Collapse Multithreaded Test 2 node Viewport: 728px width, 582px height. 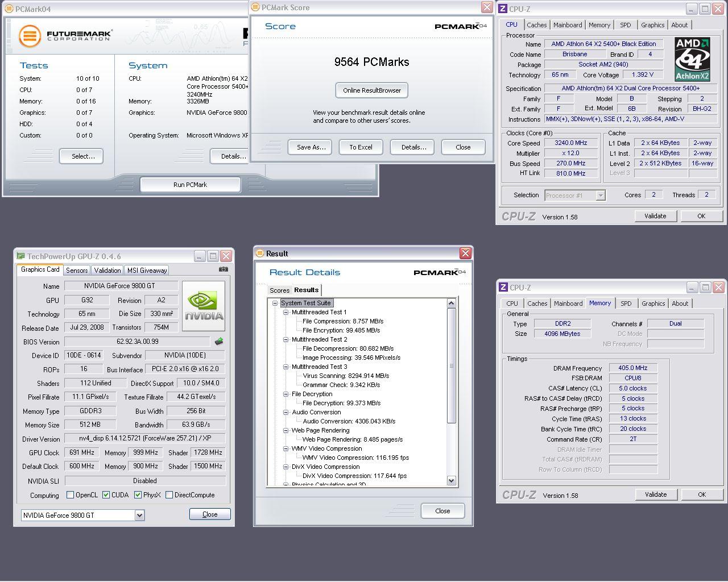(x=286, y=339)
